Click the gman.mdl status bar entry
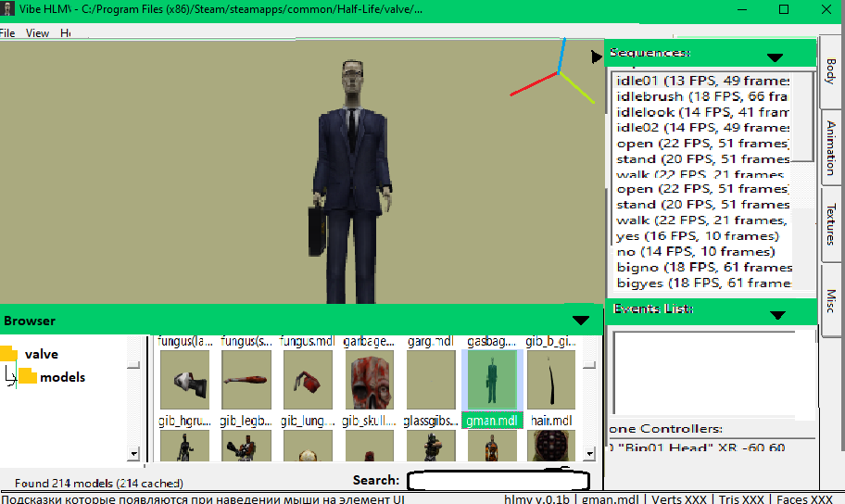This screenshot has width=845, height=504. coord(610,499)
